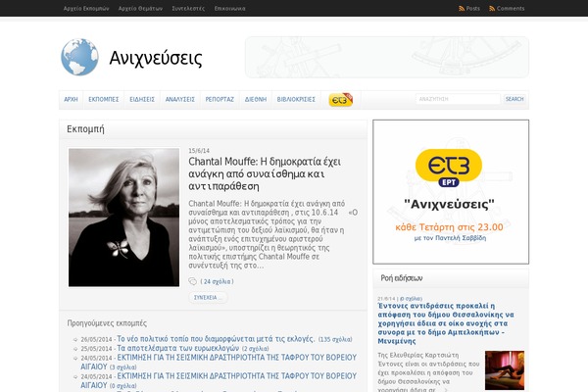The height and width of the screenshot is (392, 588).
Task: Click the 15/6/14 article date
Action: click(199, 151)
